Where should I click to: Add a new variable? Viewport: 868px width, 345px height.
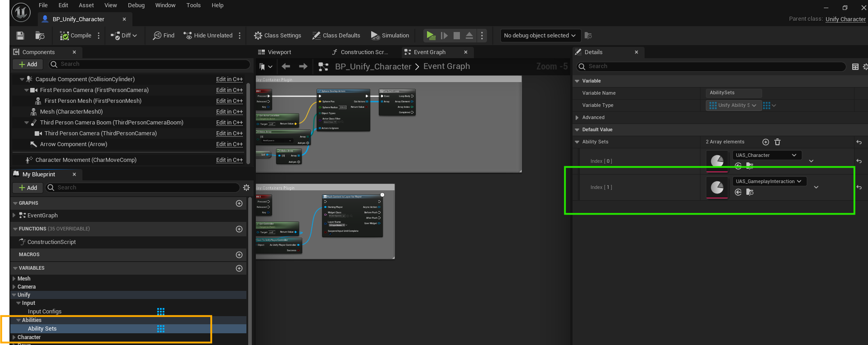coord(239,268)
